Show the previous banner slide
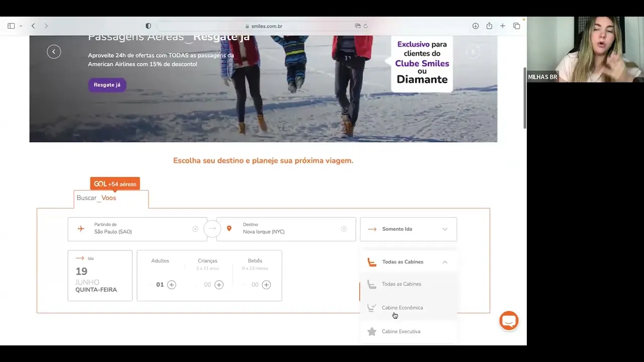Viewport: 644px width, 362px height. (54, 52)
